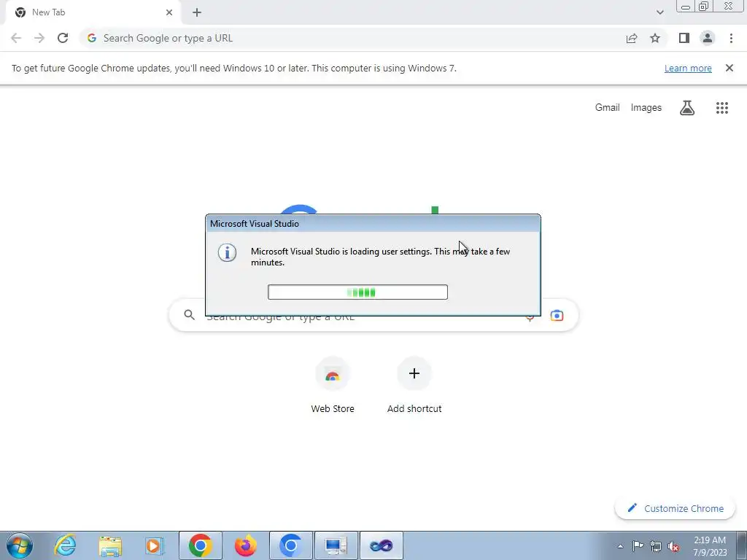The width and height of the screenshot is (747, 560).
Task: Click Customize Chrome button
Action: coord(676,508)
